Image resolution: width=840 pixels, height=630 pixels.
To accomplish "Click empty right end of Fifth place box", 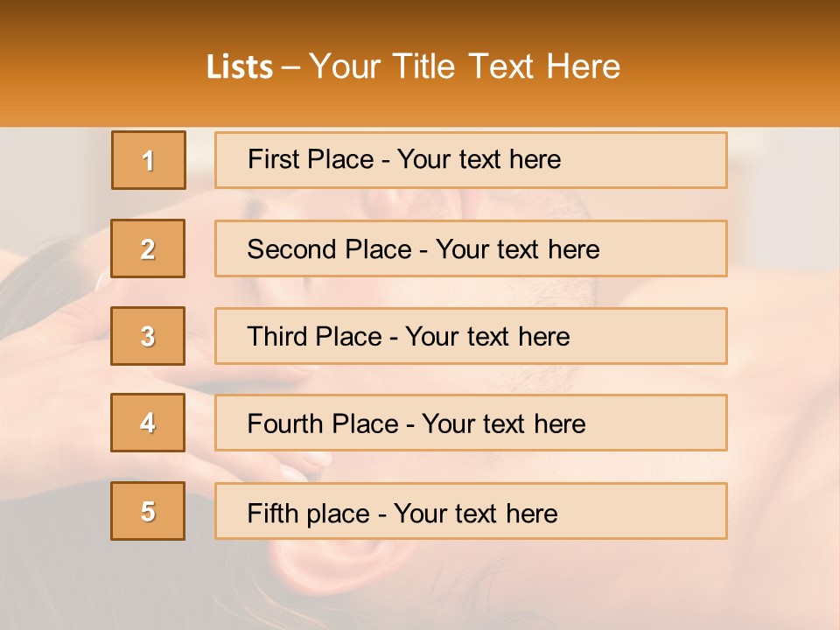I will [665, 511].
